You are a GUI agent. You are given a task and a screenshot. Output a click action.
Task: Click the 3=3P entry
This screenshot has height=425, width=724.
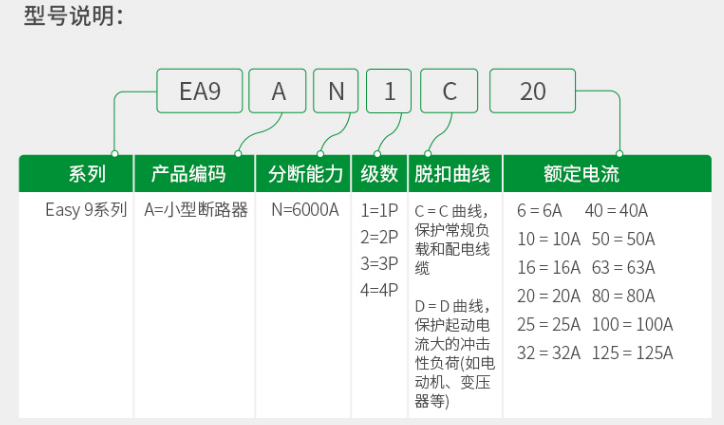pyautogui.click(x=380, y=263)
